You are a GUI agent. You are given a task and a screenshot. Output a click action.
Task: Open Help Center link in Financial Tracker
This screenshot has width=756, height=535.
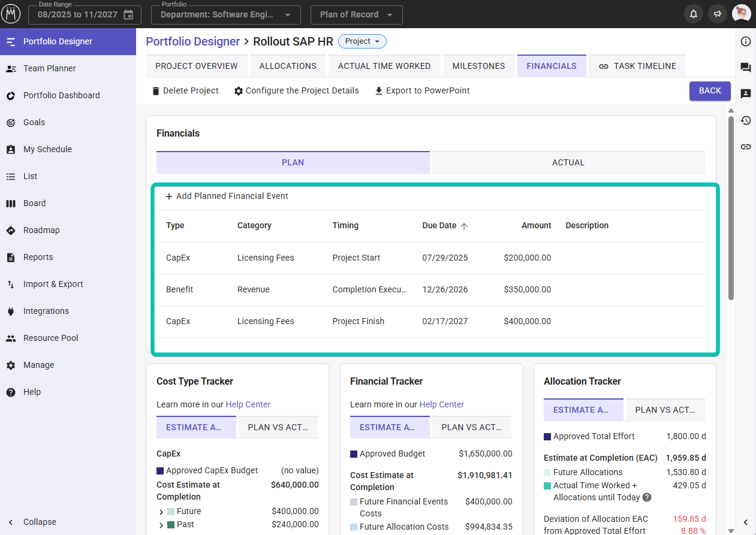coord(442,404)
